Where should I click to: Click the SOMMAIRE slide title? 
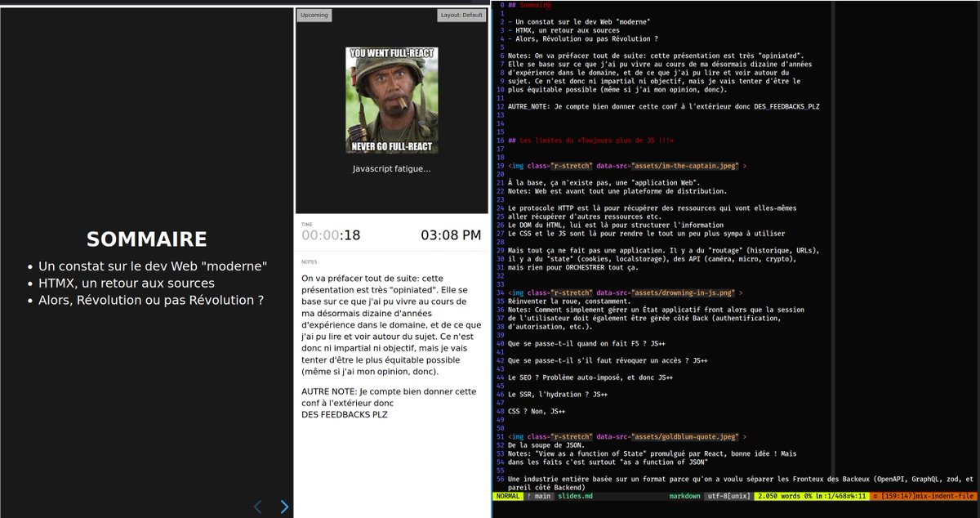[x=146, y=239]
